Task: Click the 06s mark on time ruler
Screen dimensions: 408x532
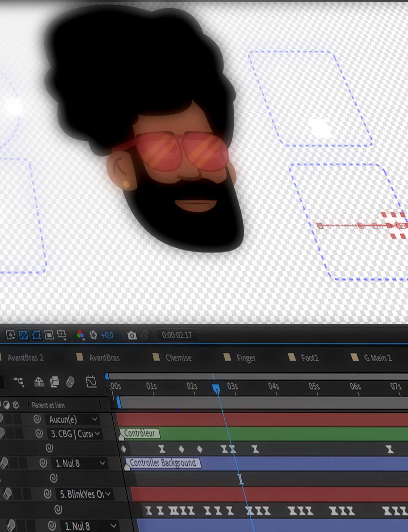Action: (355, 386)
